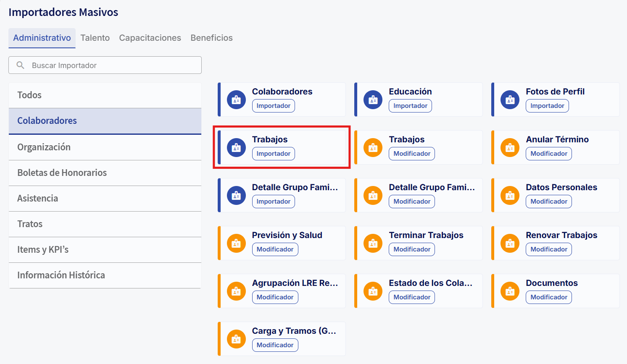627x364 pixels.
Task: Click the Buscar Importador search field
Action: tap(105, 65)
